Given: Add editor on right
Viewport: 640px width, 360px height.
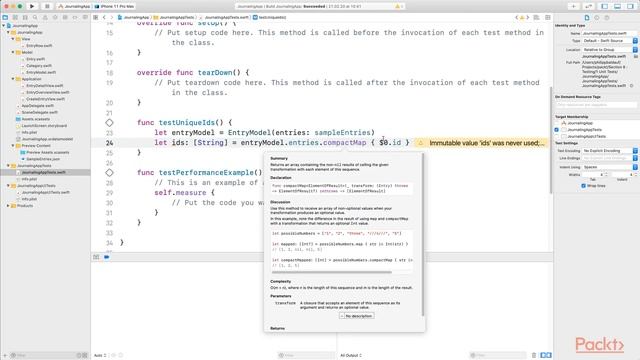Looking at the screenshot, I should 548,18.
